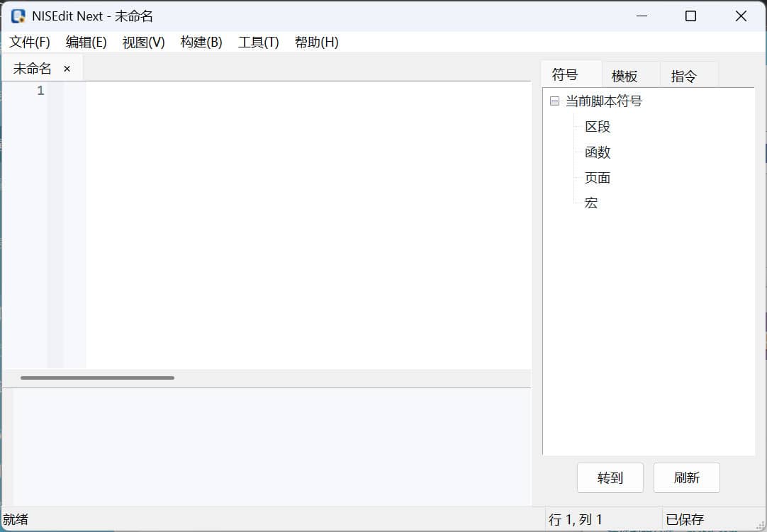The height and width of the screenshot is (532, 767).
Task: Click line number 1 in gutter
Action: click(x=40, y=91)
